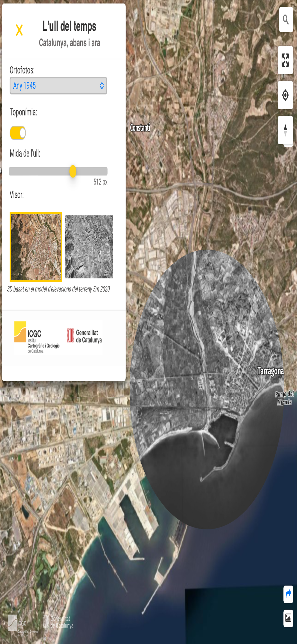Image resolution: width=297 pixels, height=644 pixels.
Task: Click the 3D elevation model caption text
Action: (58, 289)
